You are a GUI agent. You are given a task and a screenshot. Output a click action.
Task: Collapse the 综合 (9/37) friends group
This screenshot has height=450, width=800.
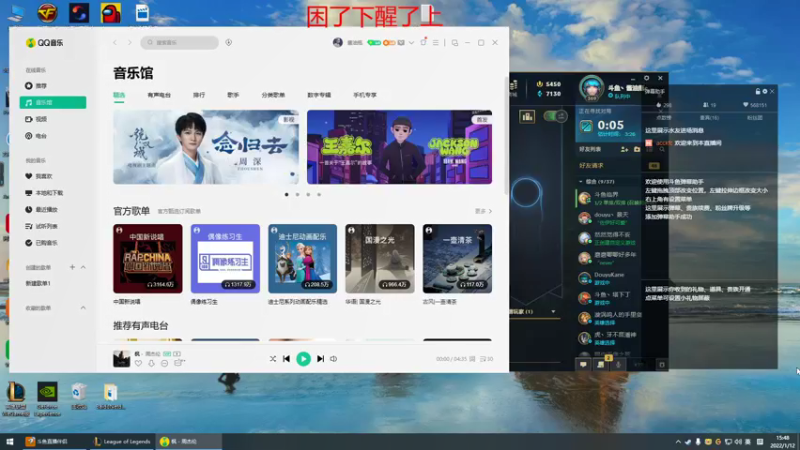(581, 182)
